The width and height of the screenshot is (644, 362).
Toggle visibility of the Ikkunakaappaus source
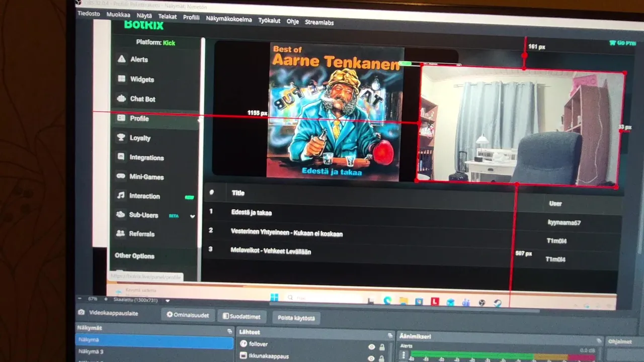[372, 358]
